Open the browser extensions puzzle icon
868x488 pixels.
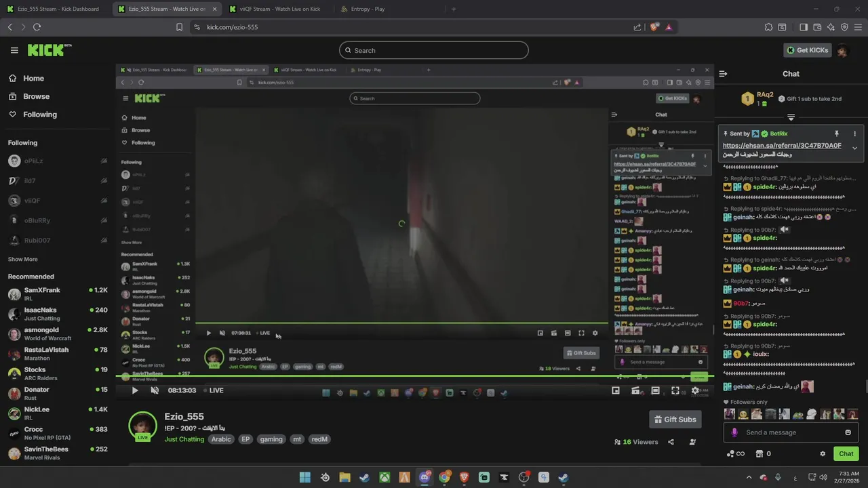768,27
